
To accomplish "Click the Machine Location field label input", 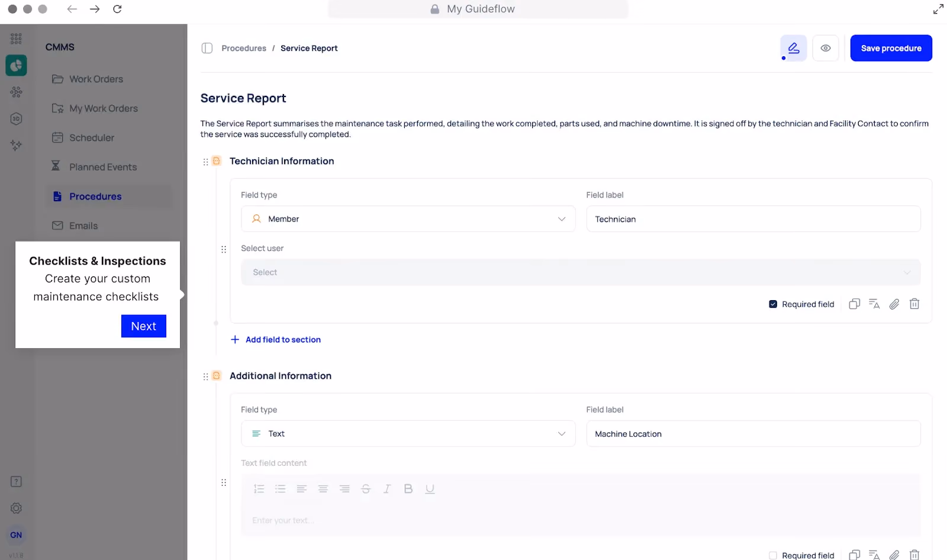I will (753, 433).
